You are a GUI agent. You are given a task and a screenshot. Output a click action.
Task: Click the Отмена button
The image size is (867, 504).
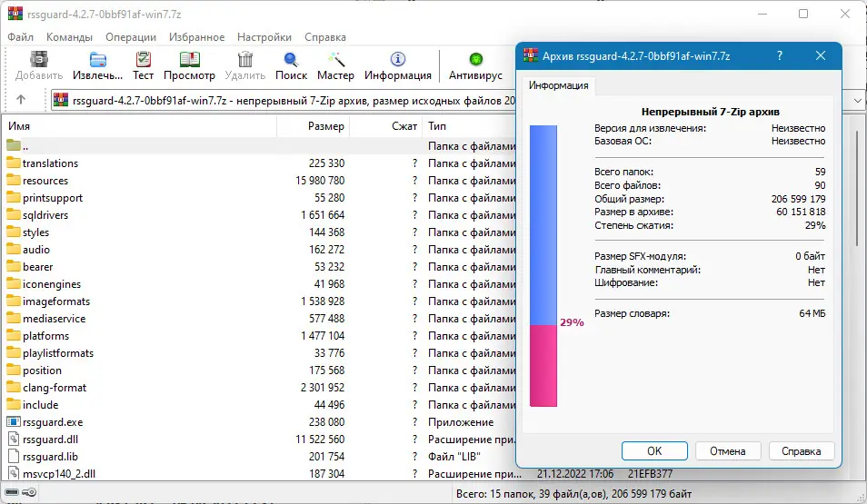point(728,451)
